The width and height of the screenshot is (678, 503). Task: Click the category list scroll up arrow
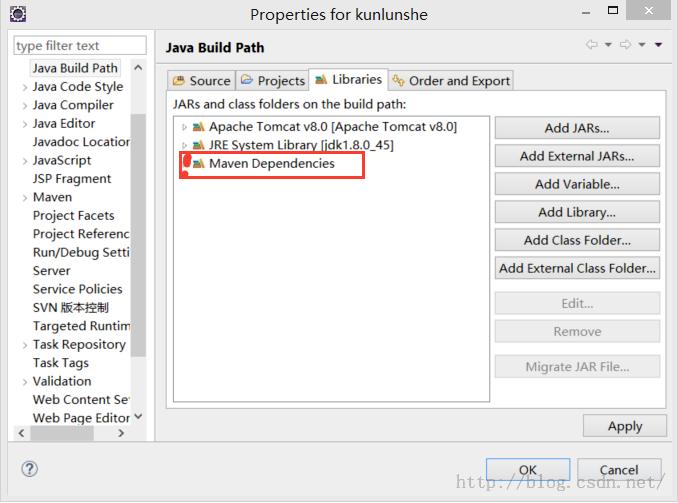coord(138,67)
